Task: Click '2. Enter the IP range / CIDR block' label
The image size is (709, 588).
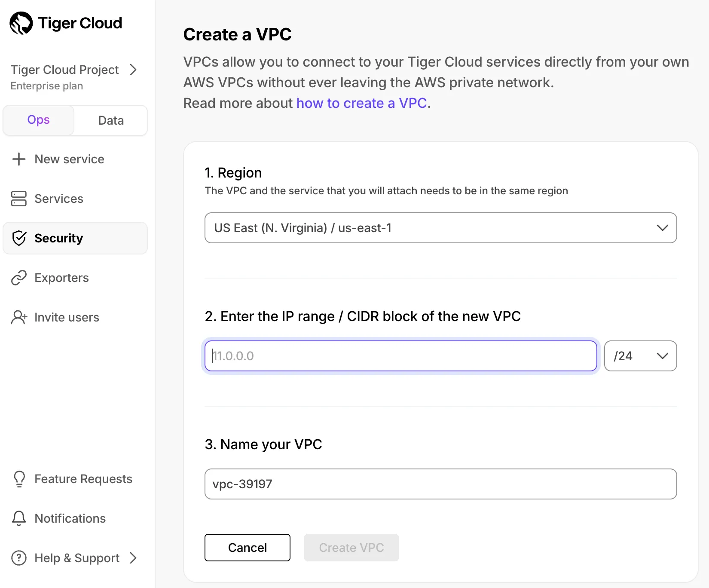Action: [x=363, y=316]
